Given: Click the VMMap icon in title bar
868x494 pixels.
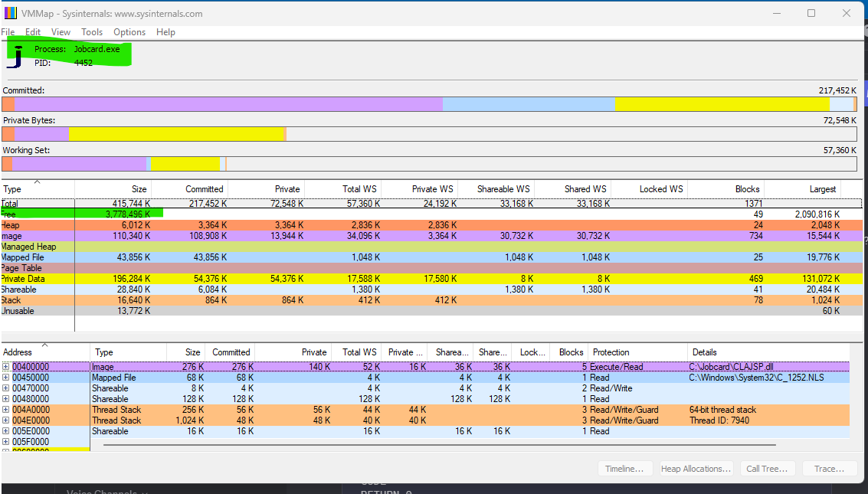Looking at the screenshot, I should point(10,13).
